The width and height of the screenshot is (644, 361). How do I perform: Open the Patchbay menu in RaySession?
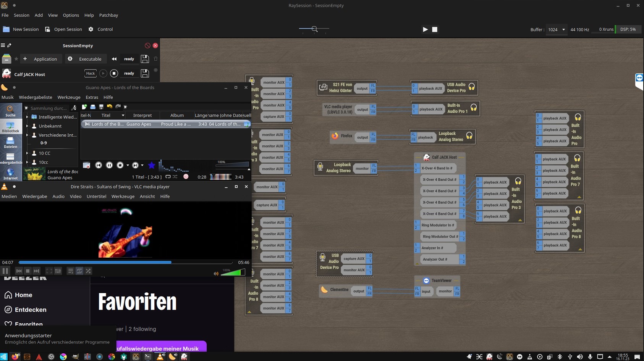tap(108, 15)
